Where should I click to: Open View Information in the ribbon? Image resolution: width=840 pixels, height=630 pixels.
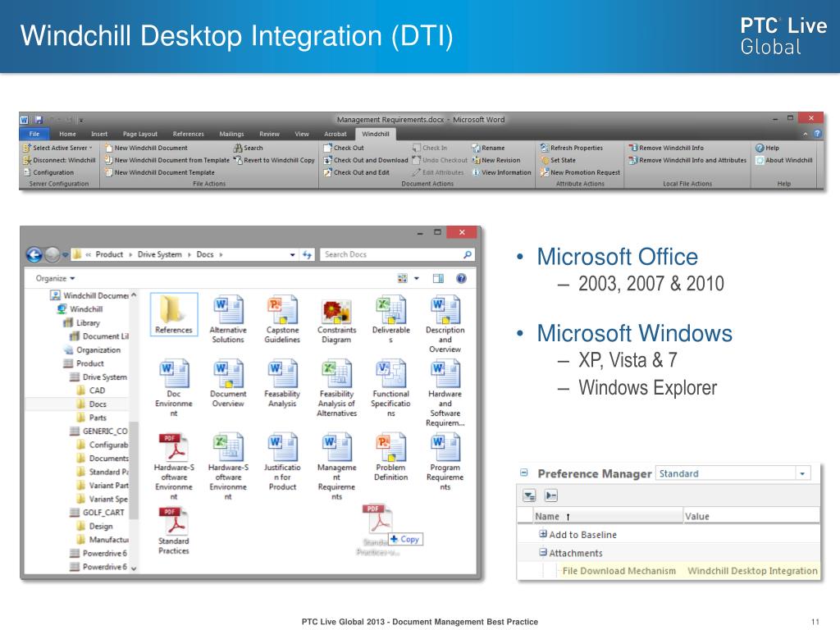click(x=501, y=172)
